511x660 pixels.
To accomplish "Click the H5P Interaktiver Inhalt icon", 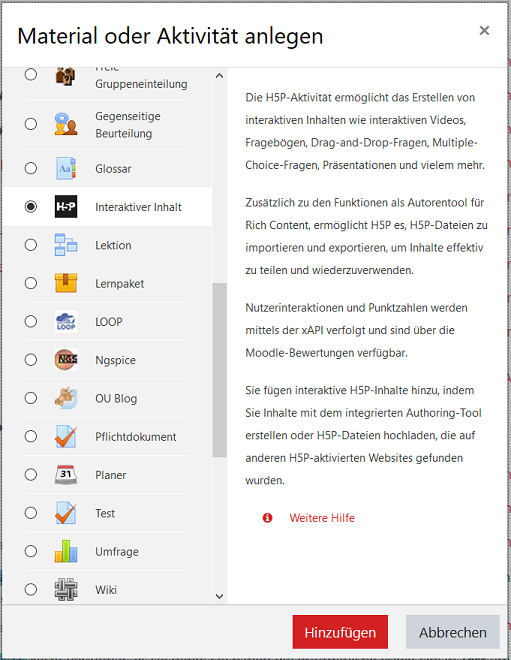I will click(x=66, y=206).
